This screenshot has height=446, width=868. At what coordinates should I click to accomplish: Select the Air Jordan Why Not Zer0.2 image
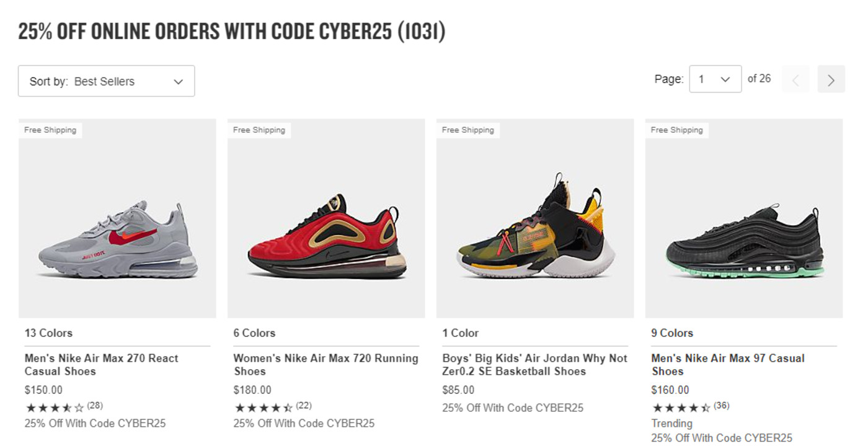535,218
